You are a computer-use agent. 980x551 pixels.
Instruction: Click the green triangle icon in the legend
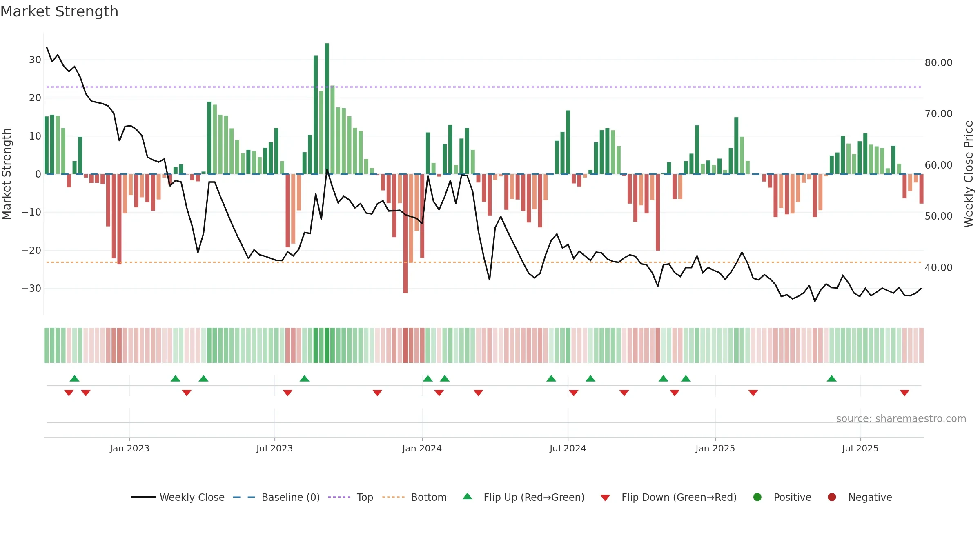[x=468, y=496]
